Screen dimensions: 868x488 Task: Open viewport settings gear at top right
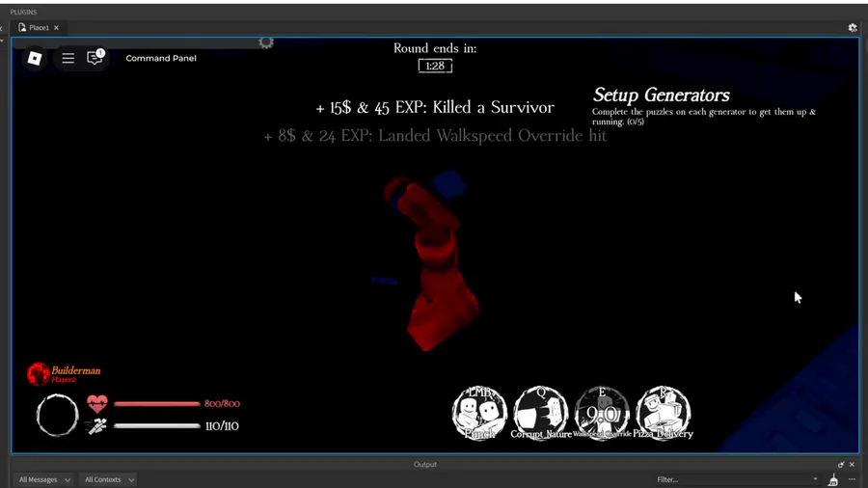[853, 27]
